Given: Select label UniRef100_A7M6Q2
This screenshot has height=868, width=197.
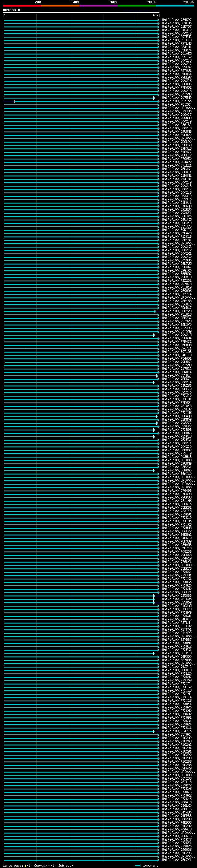Looking at the screenshot, I should pos(176,88).
